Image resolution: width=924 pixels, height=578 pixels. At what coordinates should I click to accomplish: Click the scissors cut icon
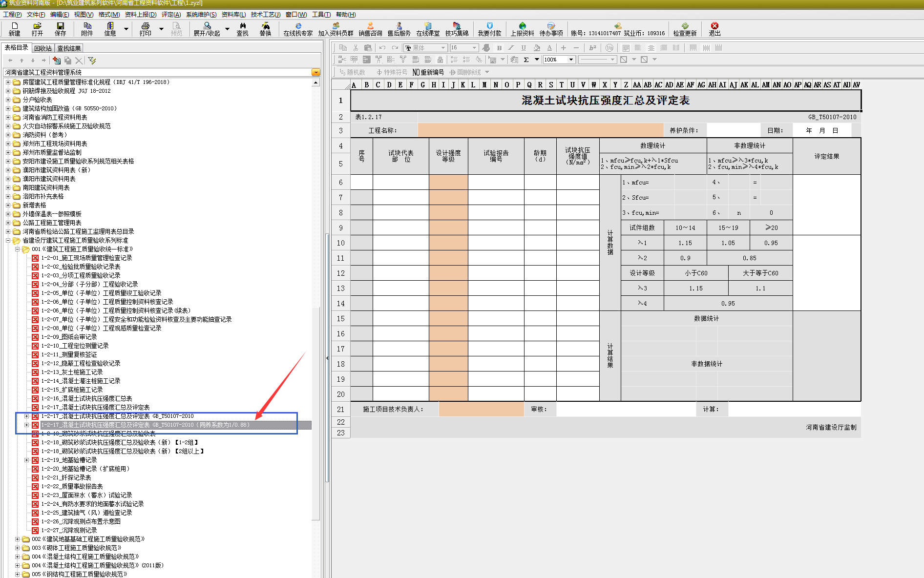pos(356,48)
